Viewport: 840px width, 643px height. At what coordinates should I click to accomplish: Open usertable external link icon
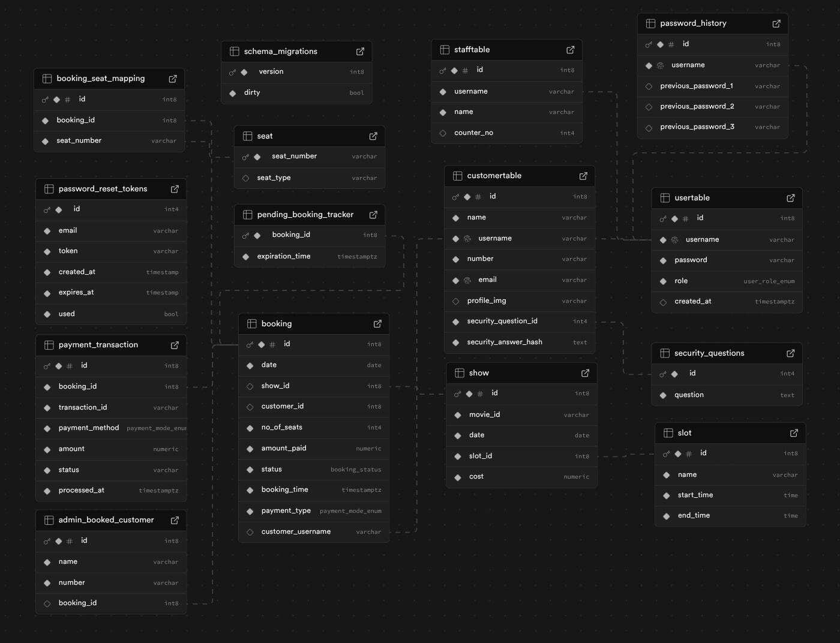coord(791,198)
